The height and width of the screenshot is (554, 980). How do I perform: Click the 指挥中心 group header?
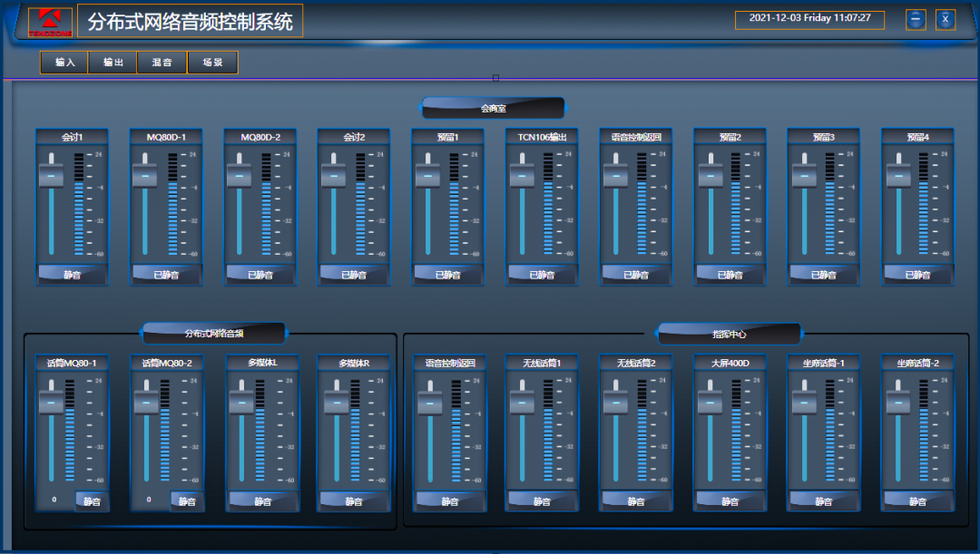(730, 334)
